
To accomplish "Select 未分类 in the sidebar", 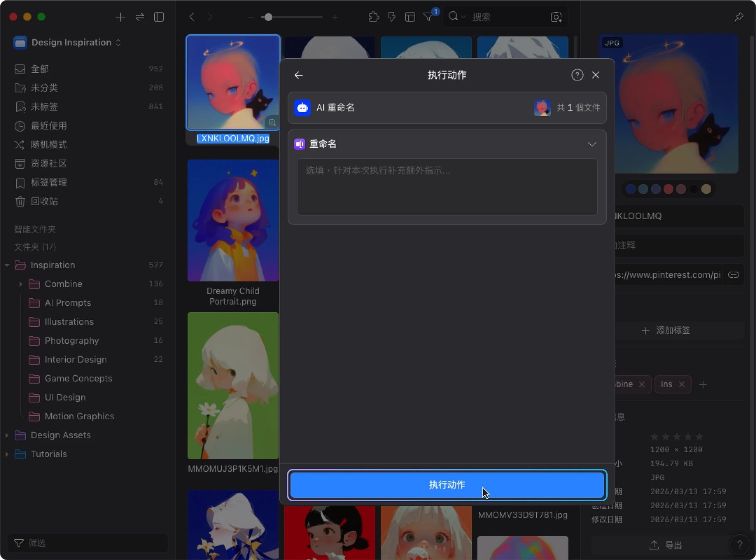I will [x=44, y=88].
